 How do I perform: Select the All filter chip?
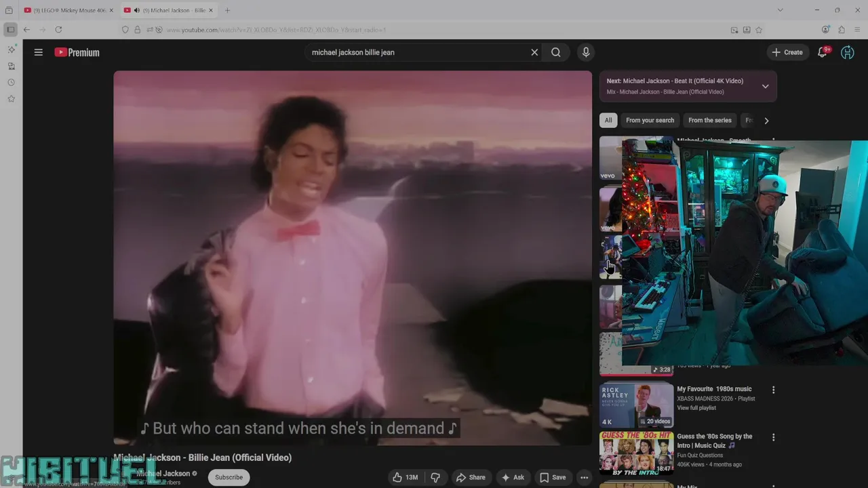pyautogui.click(x=608, y=121)
